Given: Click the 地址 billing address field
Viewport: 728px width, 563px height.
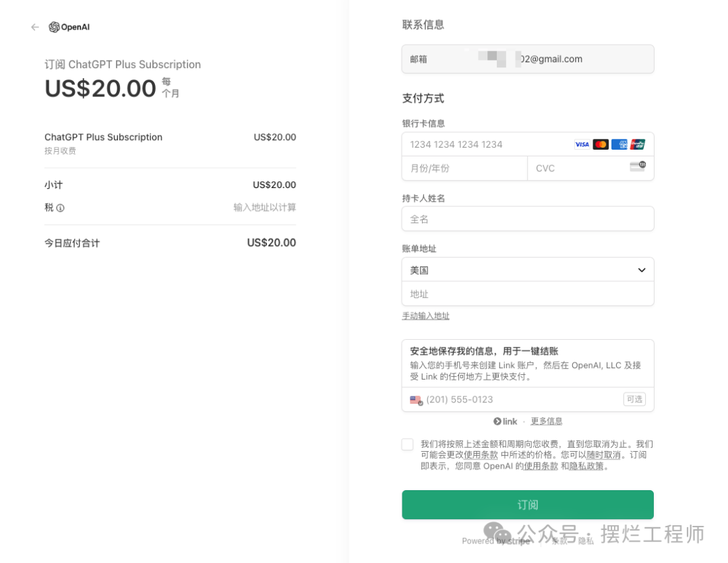Looking at the screenshot, I should [x=527, y=294].
